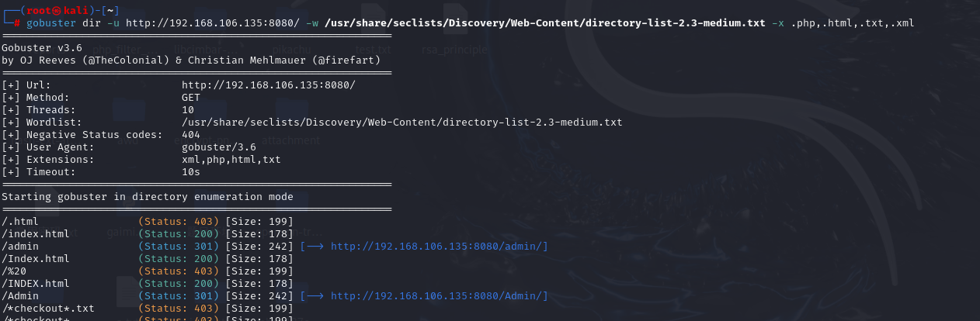Select the rsa_principle desktop item
This screenshot has height=321, width=980.
pyautogui.click(x=454, y=50)
